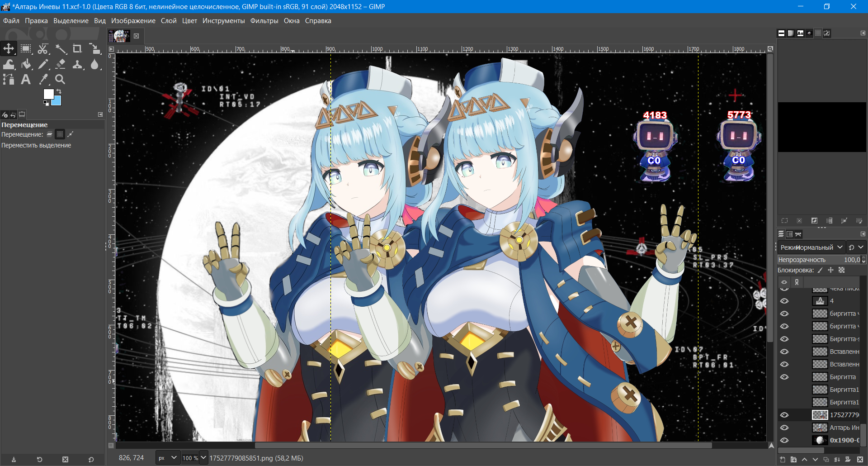Choose the Paths tool

pos(9,80)
